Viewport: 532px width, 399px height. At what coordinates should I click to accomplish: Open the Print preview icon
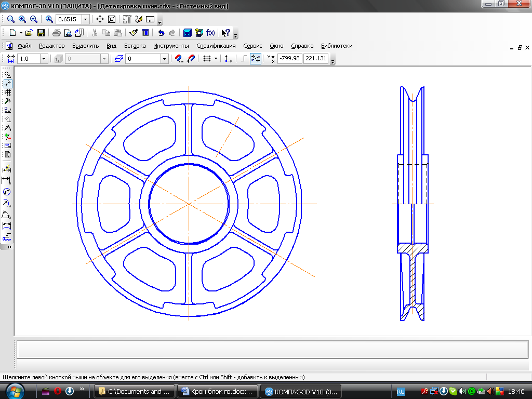tap(68, 33)
